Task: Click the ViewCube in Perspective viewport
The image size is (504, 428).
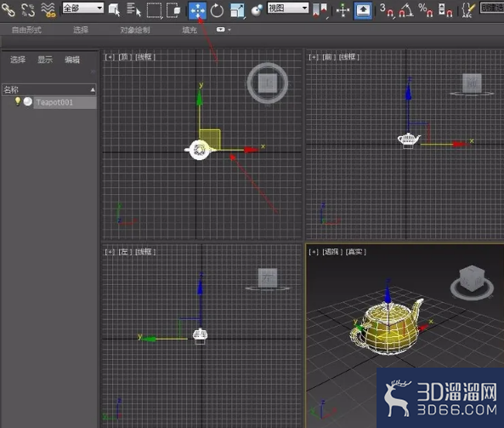Action: pos(472,279)
